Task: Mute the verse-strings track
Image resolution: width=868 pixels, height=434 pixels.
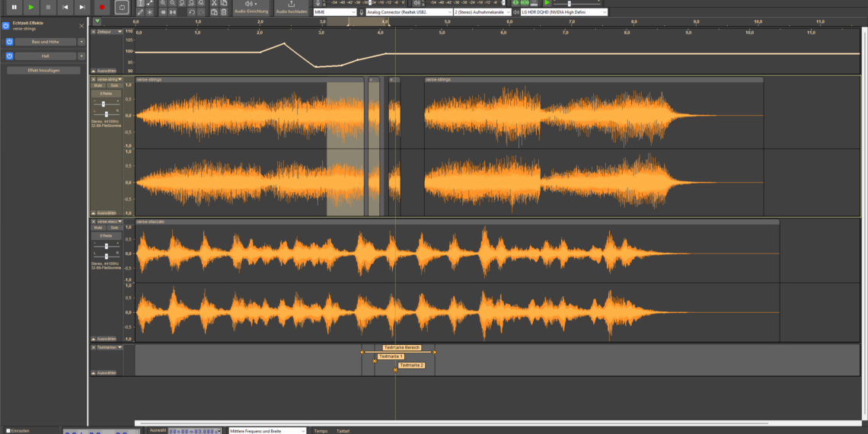Action: click(x=98, y=86)
